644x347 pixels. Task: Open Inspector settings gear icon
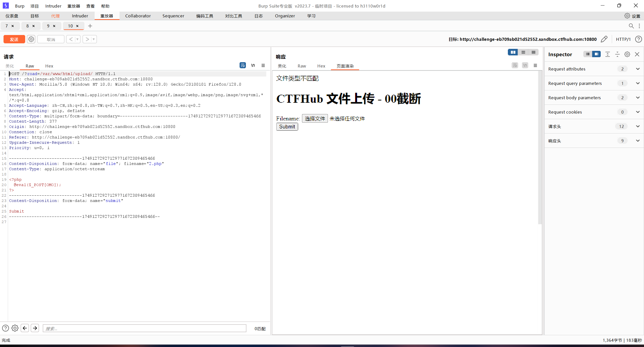pyautogui.click(x=627, y=54)
